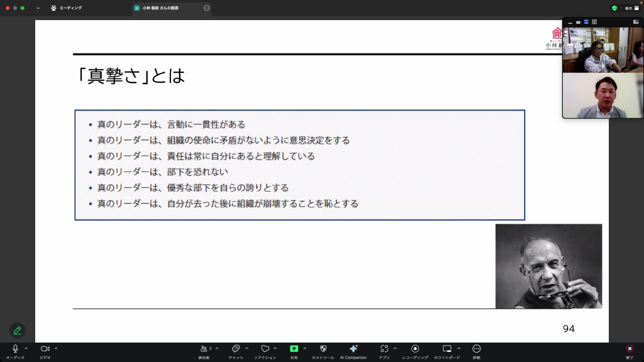Open the 参加者 participants panel
Viewport: 644px width, 362px height.
(x=204, y=349)
